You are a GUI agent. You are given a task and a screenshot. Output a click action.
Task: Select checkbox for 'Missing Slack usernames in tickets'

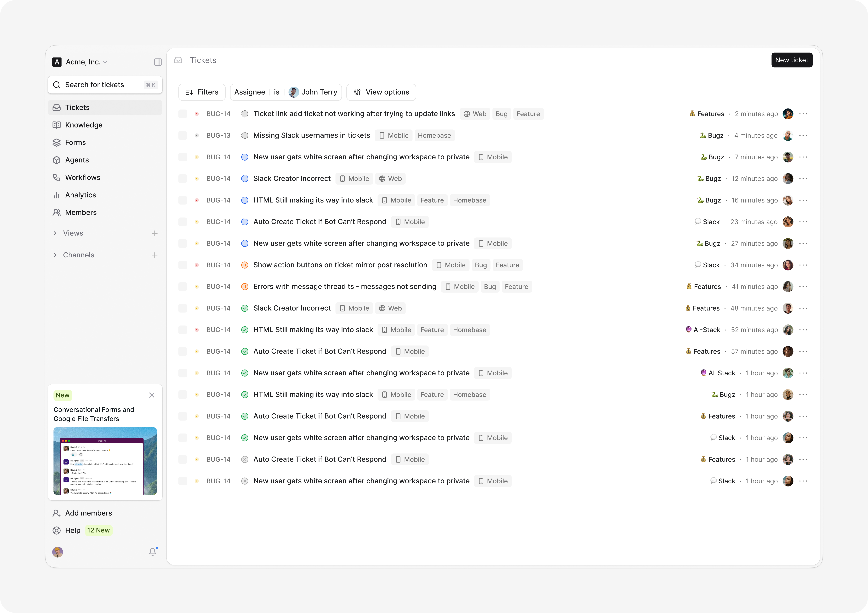(183, 135)
